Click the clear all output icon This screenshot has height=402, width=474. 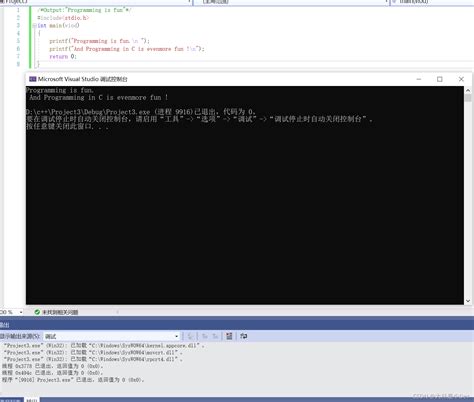click(x=229, y=336)
